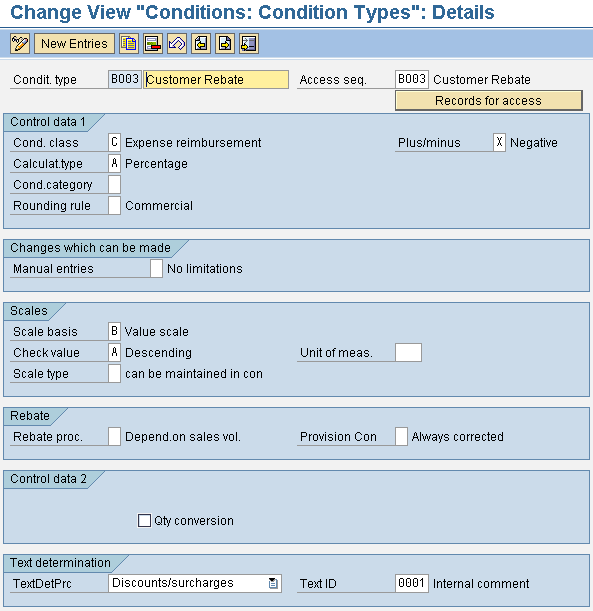Click the Text ID 0001 field
Screen dimensions: 593x611
point(412,583)
